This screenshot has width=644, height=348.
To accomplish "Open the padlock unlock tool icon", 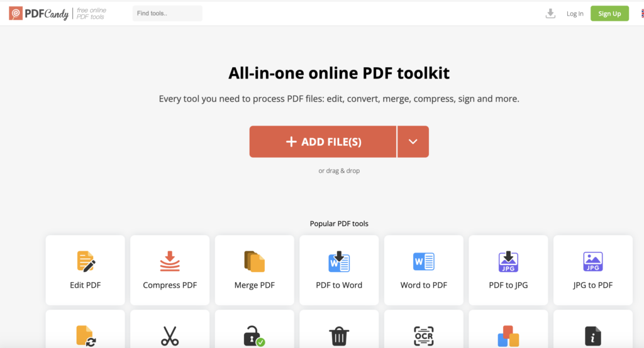I will click(x=254, y=336).
